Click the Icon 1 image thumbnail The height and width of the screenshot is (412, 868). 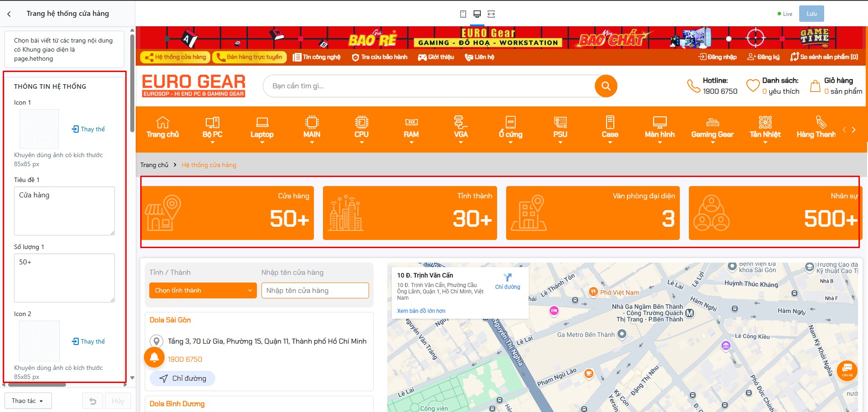(x=39, y=129)
